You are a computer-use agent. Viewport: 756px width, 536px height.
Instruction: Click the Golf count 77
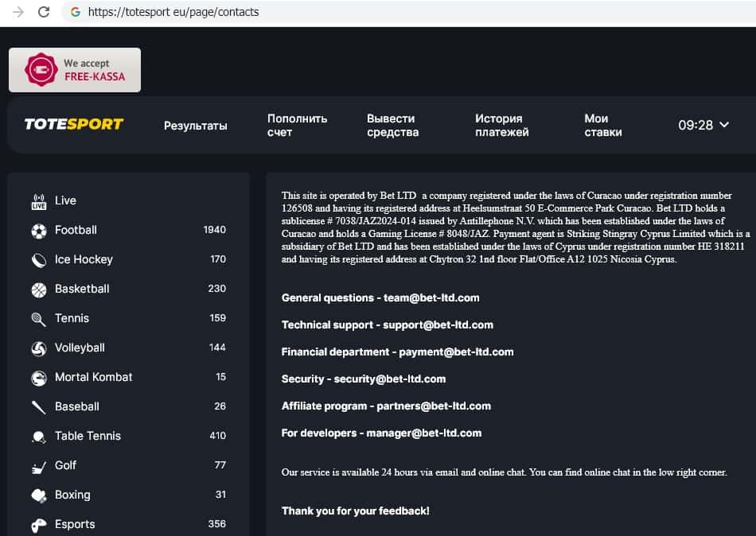click(x=220, y=465)
